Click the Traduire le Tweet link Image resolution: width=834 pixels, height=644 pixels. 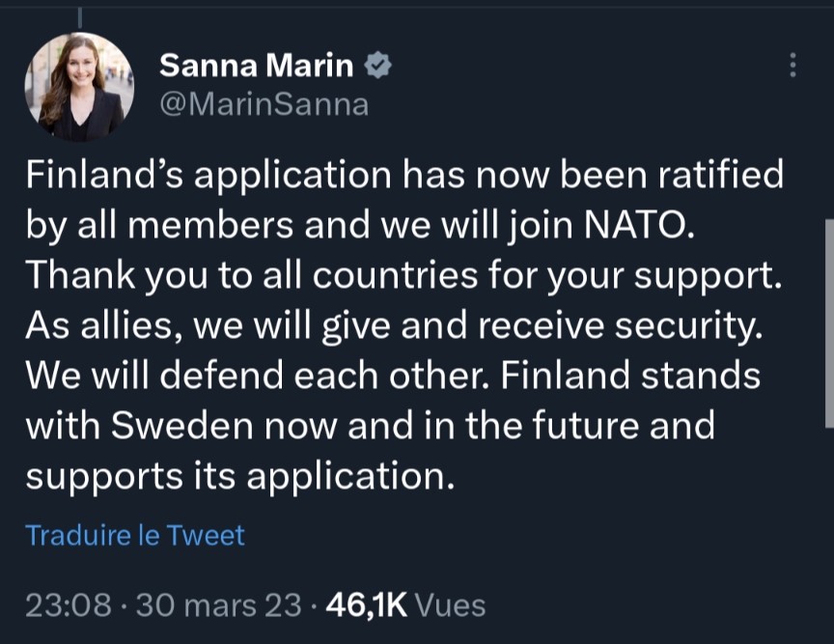pyautogui.click(x=135, y=535)
